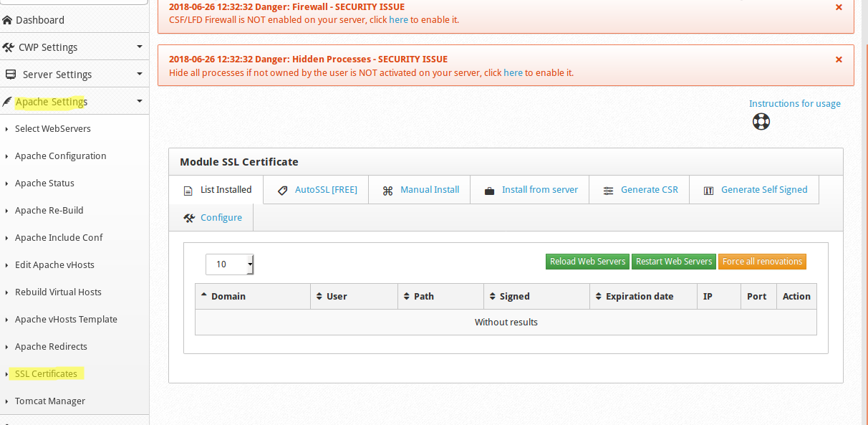This screenshot has height=425, width=868.
Task: Open the rows-per-page dropdown showing 10
Action: 230,264
